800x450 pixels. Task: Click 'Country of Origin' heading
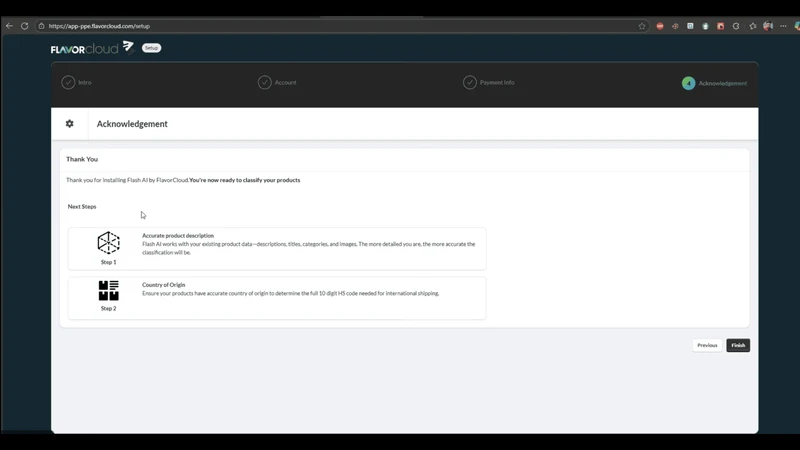tap(164, 285)
